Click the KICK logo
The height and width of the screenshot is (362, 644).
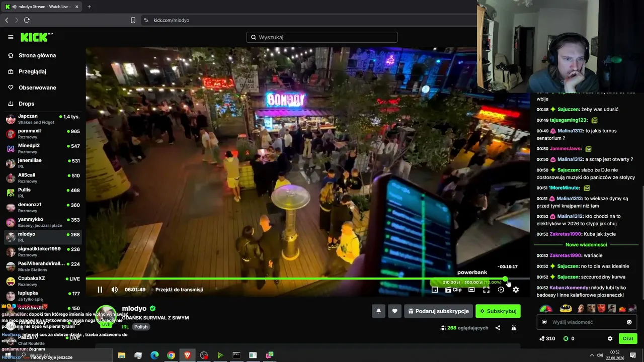pos(36,37)
